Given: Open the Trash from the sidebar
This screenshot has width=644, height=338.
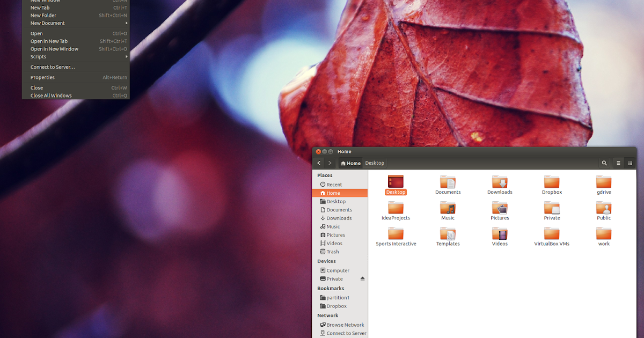Looking at the screenshot, I should 332,252.
